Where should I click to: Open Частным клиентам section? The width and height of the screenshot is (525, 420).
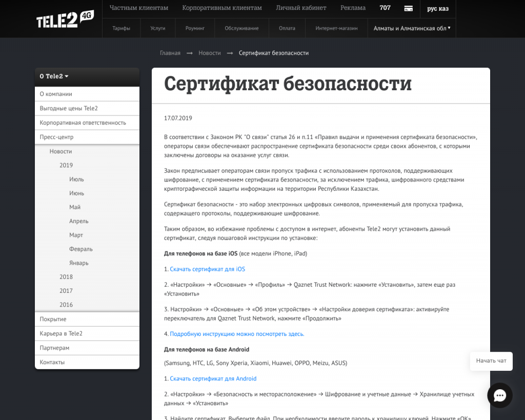[x=139, y=8]
